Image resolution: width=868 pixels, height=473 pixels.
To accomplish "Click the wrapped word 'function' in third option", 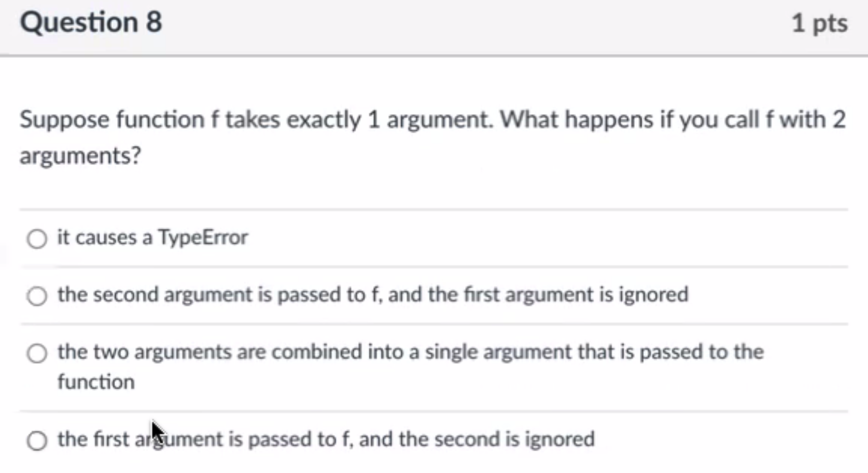I will [96, 382].
